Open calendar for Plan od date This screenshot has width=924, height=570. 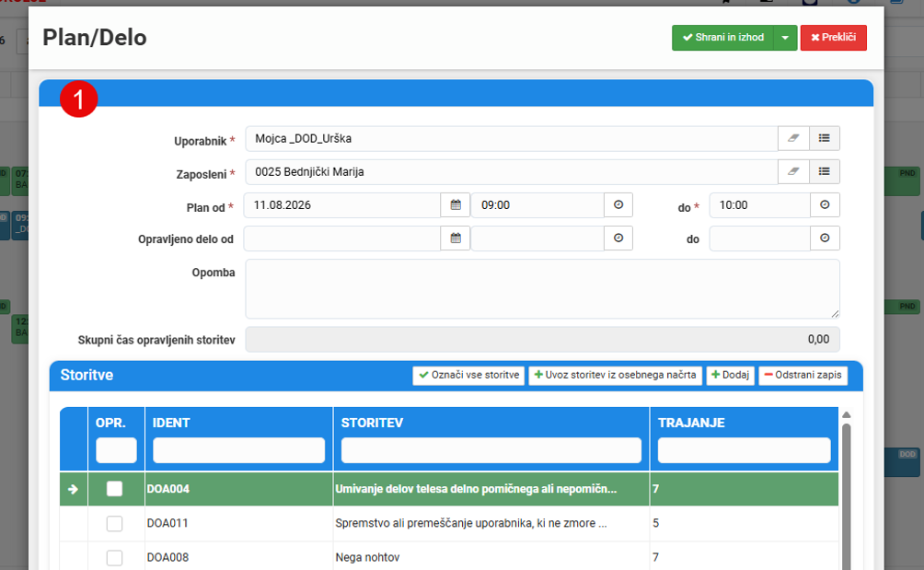(x=456, y=205)
